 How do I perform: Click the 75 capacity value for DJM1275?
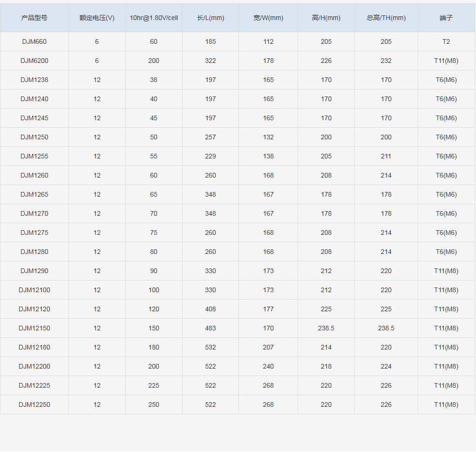tap(154, 233)
